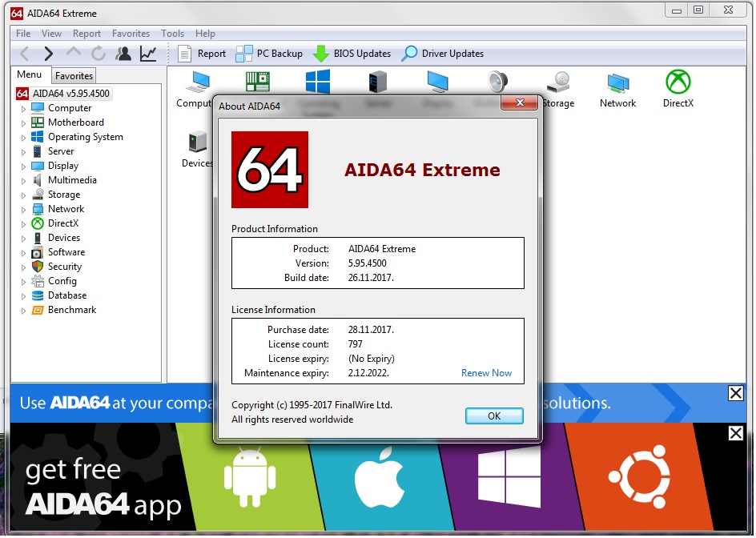Viewport: 756px width, 538px height.
Task: Click the user profile toolbar icon
Action: tap(123, 54)
